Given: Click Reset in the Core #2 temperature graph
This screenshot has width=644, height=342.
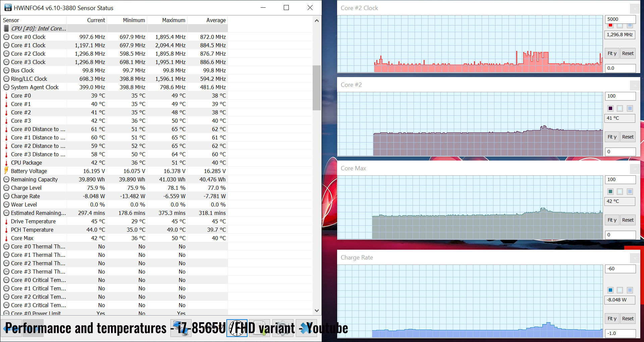Looking at the screenshot, I should [628, 137].
